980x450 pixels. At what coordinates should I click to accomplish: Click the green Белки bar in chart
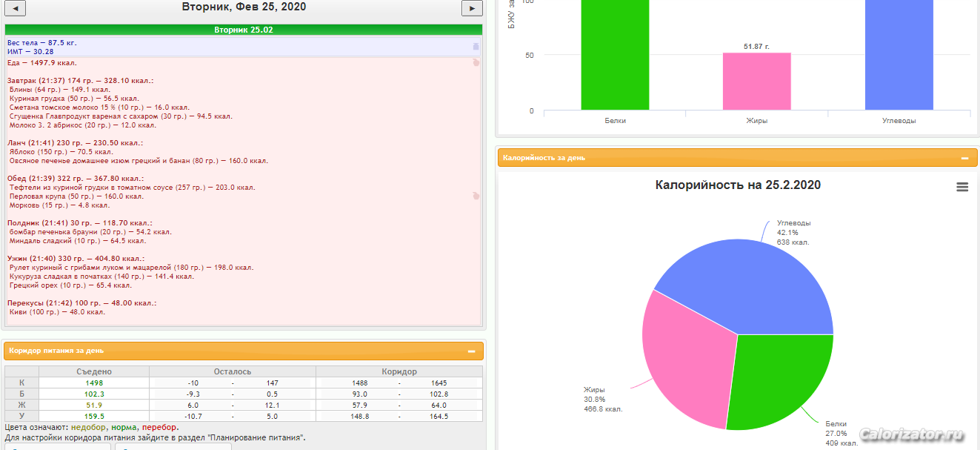[x=615, y=55]
